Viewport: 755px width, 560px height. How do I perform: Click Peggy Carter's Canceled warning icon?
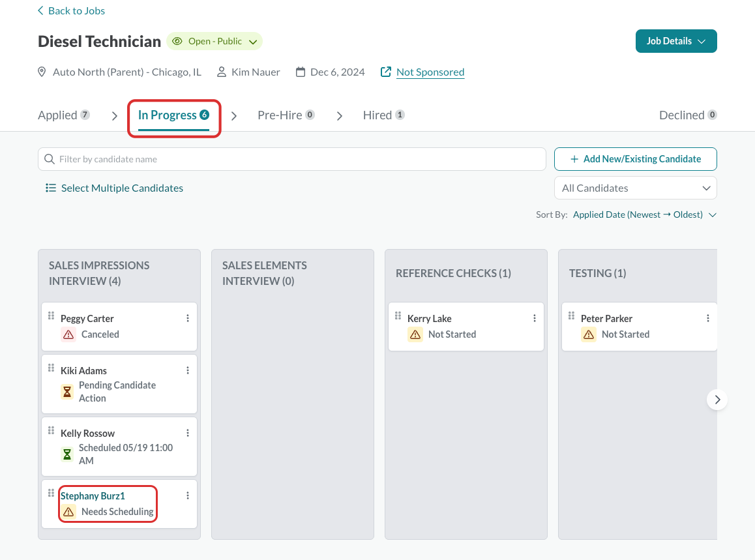click(x=68, y=334)
